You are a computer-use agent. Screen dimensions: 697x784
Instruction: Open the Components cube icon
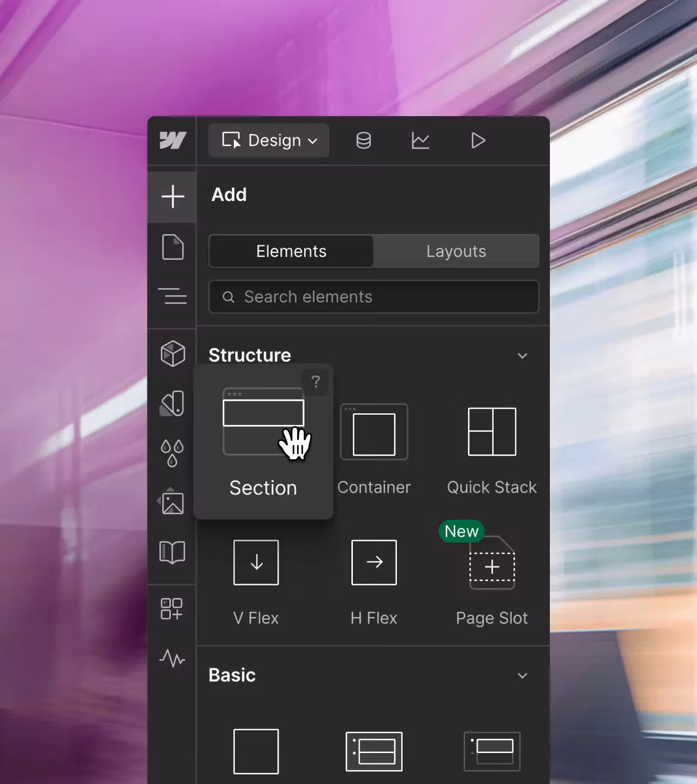point(173,353)
